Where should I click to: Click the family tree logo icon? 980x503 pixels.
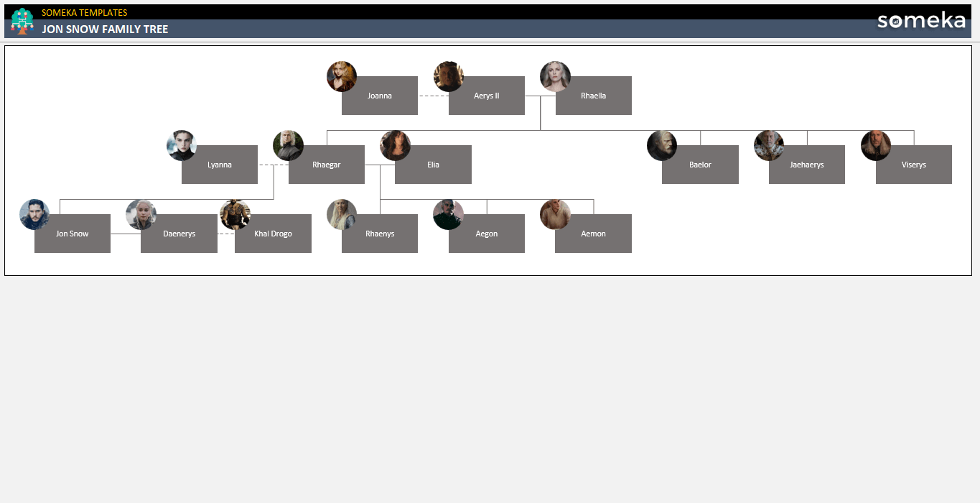click(x=22, y=21)
